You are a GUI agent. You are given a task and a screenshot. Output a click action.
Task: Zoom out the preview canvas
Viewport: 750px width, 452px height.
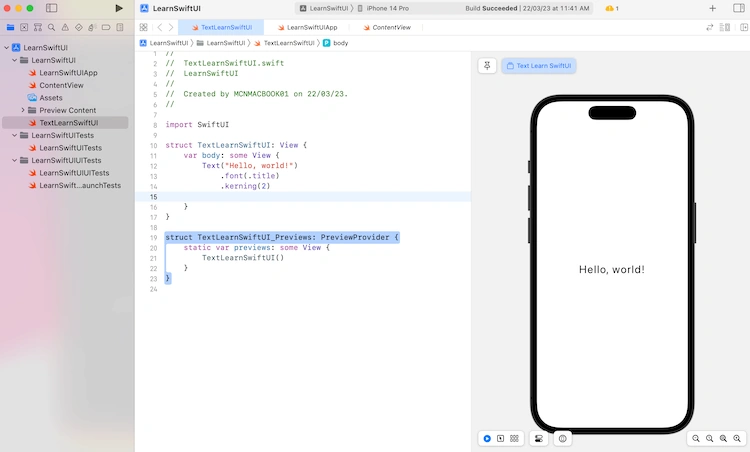point(696,438)
